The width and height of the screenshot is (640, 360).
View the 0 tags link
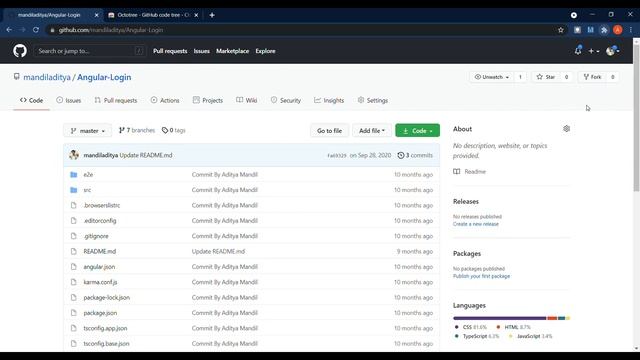pos(173,130)
